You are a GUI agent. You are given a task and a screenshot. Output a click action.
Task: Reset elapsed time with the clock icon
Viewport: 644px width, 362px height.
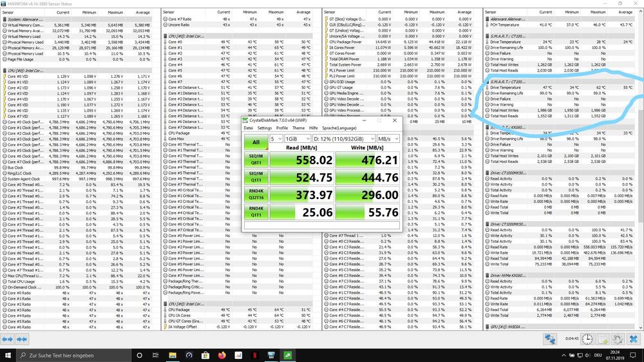(x=587, y=339)
